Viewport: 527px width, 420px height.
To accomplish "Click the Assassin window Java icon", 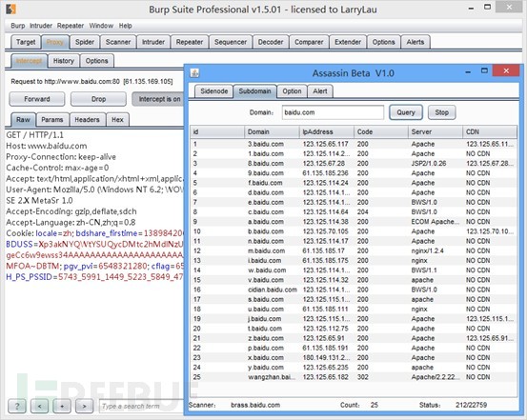I will tap(194, 72).
